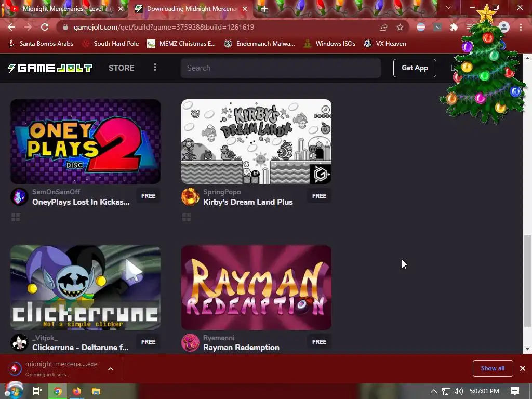Open the Rayman Redemption game thumbnail
Image resolution: width=532 pixels, height=399 pixels.
pyautogui.click(x=256, y=287)
